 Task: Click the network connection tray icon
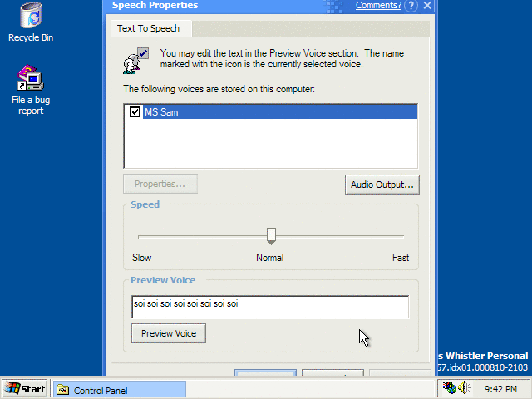pyautogui.click(x=449, y=387)
